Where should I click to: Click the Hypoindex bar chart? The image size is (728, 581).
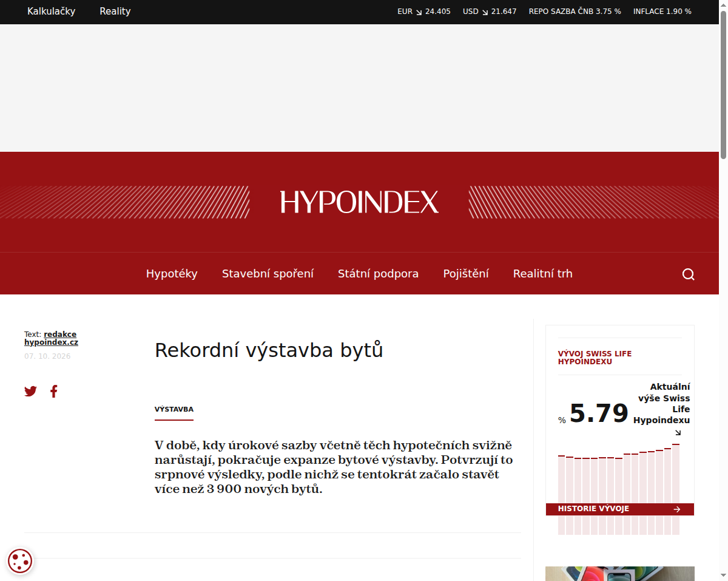619,489
